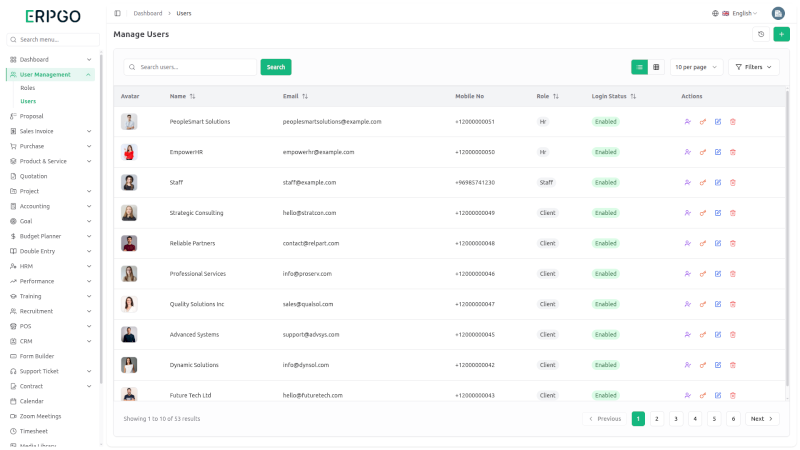
Task: Click the green Search button
Action: click(276, 67)
